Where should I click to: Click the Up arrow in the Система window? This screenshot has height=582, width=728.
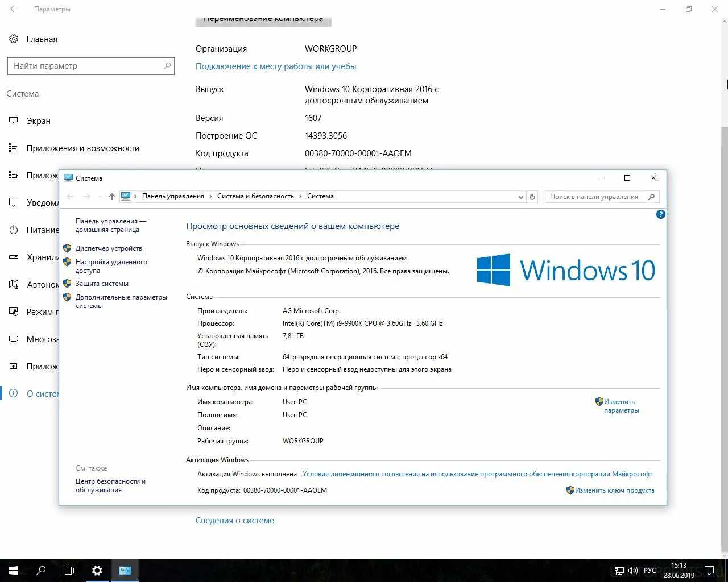112,197
